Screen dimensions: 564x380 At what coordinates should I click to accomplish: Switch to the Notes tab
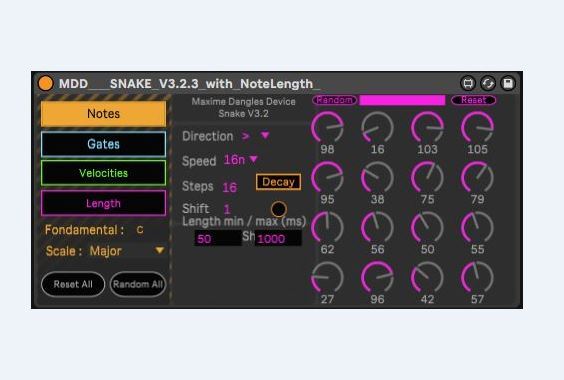pos(104,114)
